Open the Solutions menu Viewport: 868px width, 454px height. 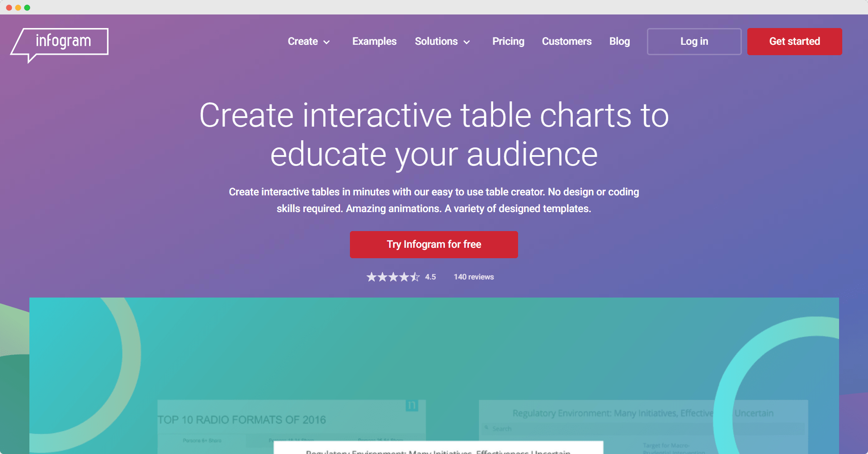pos(442,42)
